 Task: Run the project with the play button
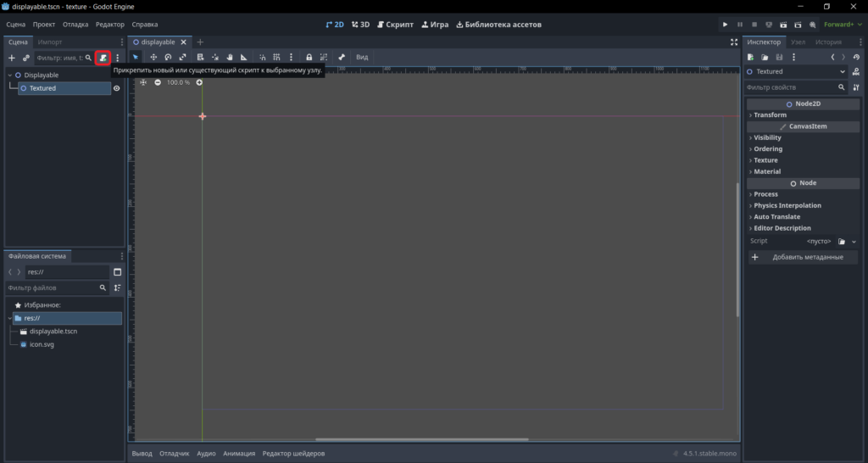(x=725, y=25)
